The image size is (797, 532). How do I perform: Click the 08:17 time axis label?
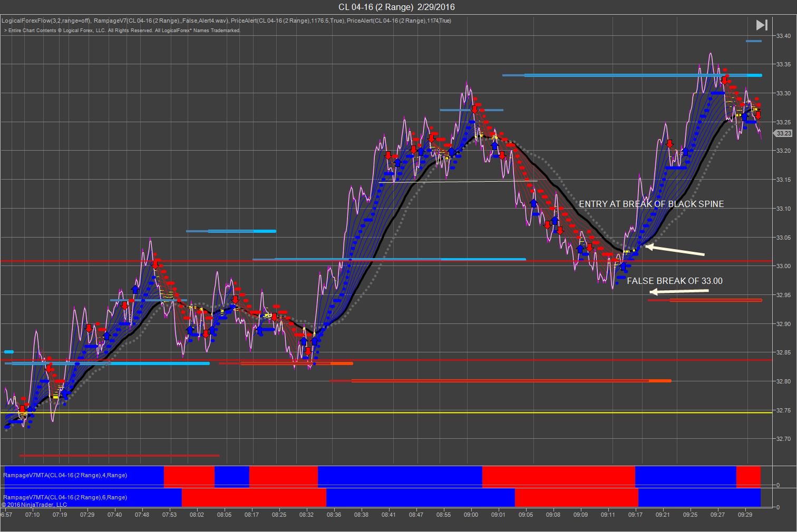[252, 515]
